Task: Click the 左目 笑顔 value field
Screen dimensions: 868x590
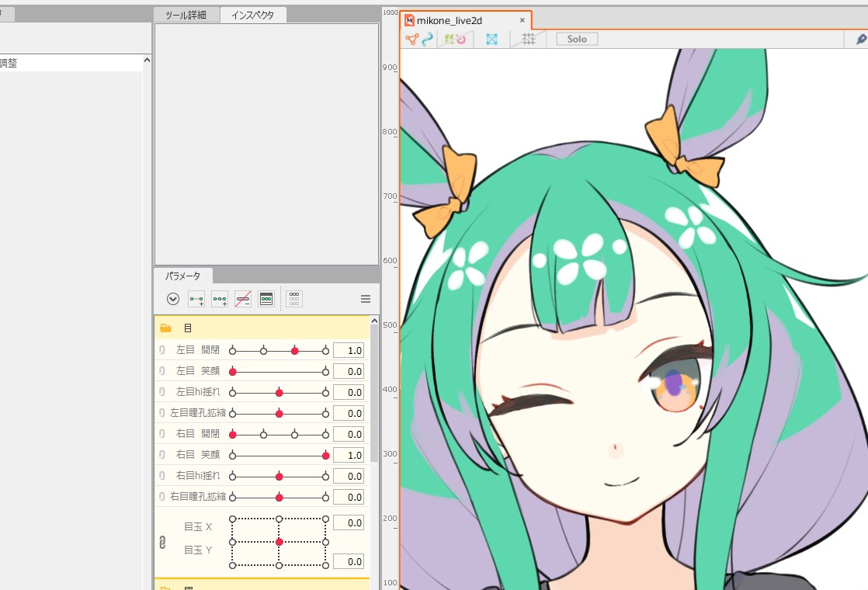Action: click(349, 371)
